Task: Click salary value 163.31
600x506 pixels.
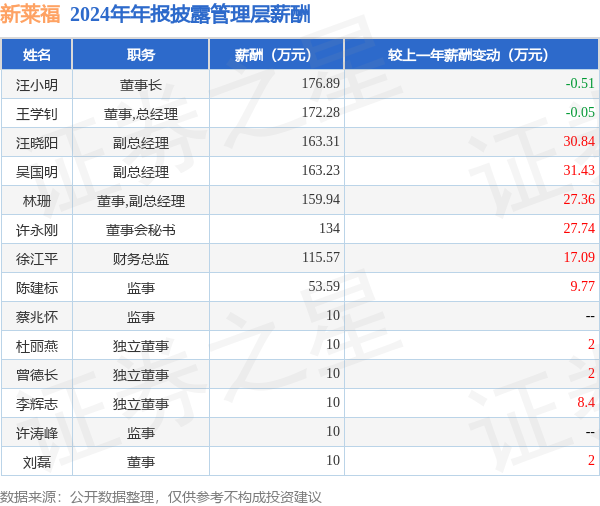Action: tap(321, 141)
